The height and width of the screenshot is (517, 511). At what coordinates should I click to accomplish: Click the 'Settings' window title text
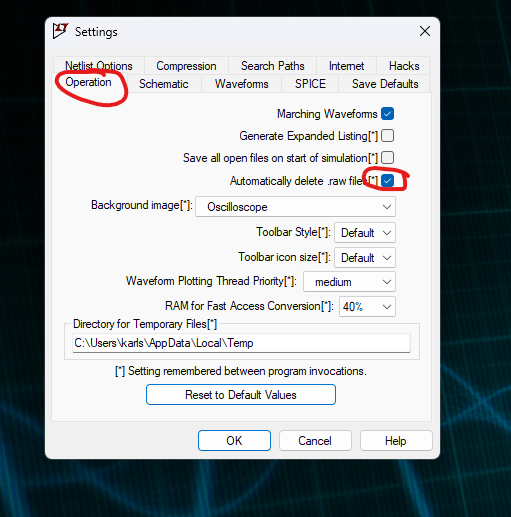click(x=96, y=32)
